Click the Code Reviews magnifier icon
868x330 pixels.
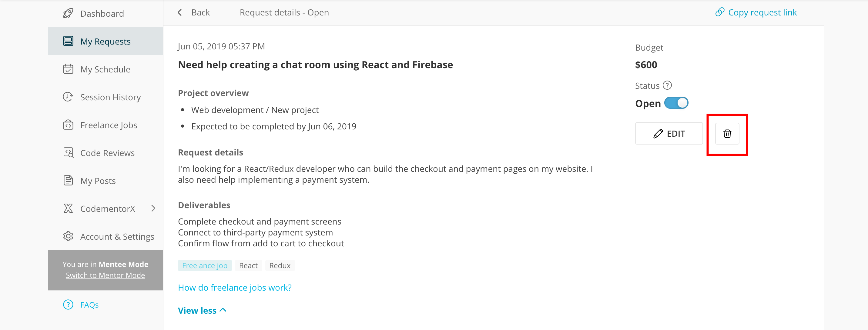(x=68, y=153)
